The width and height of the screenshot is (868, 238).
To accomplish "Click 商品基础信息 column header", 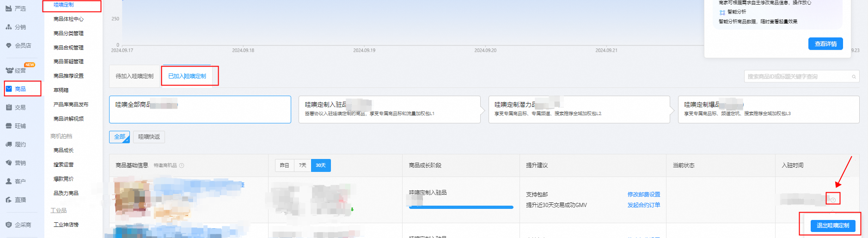I will [132, 165].
